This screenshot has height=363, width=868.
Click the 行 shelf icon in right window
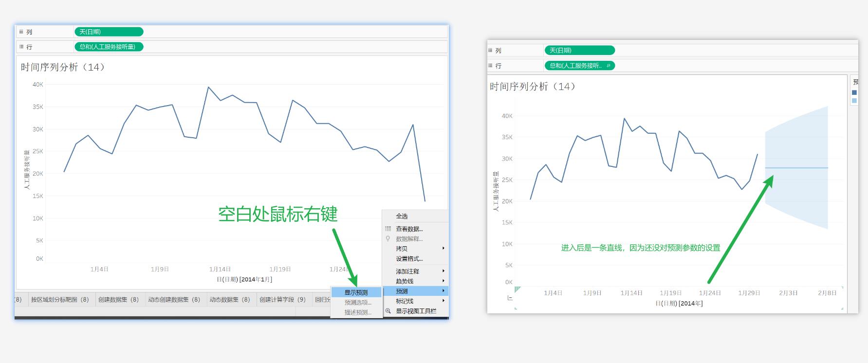[491, 65]
